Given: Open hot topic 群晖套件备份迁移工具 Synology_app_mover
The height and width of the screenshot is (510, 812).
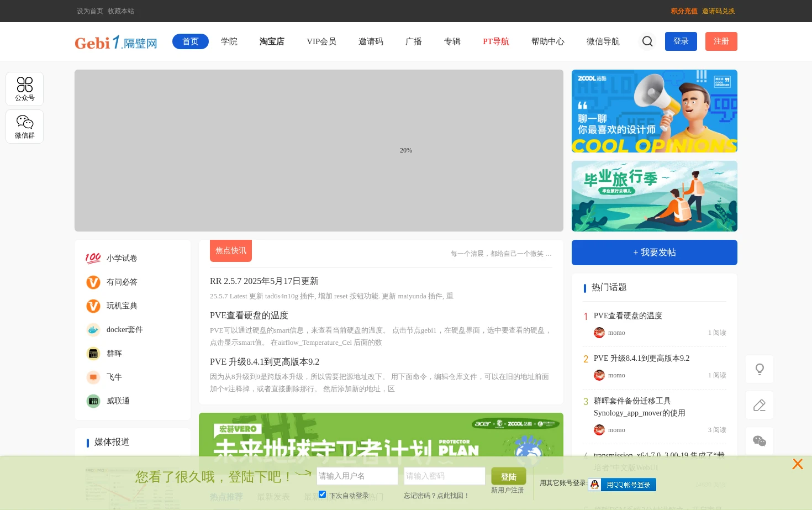Looking at the screenshot, I should (640, 407).
